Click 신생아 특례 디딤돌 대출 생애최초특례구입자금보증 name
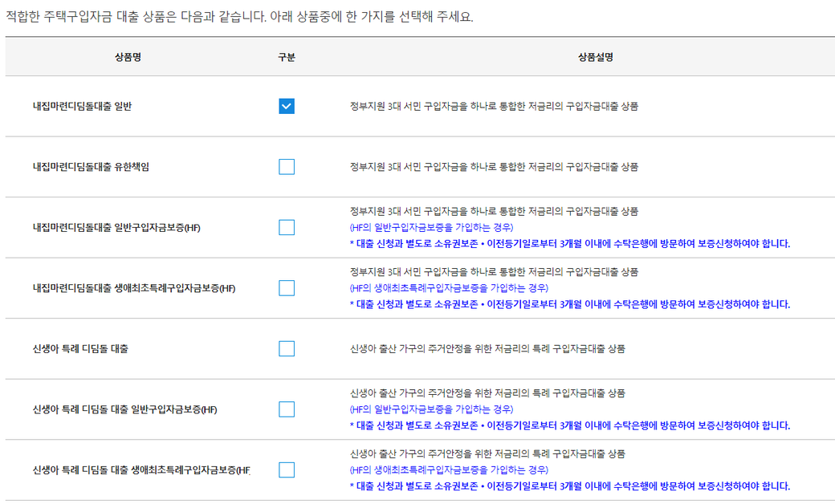Viewport: 835px width, 504px height. pos(141,470)
